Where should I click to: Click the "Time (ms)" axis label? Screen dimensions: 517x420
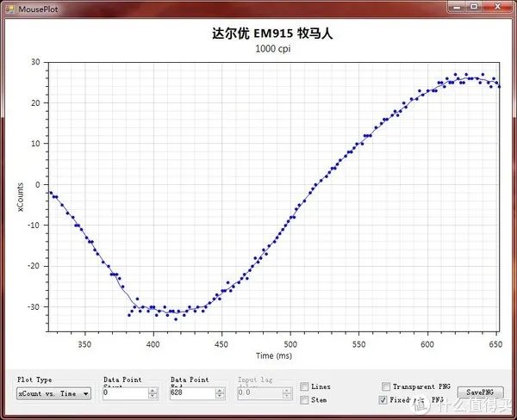274,355
